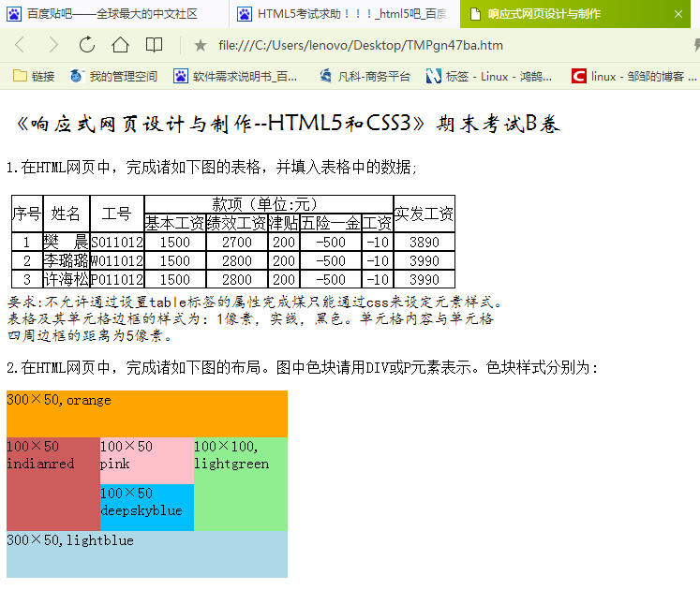This screenshot has height=605, width=700.
Task: Switch to the HTML5考试求助 tab
Action: coord(345,14)
